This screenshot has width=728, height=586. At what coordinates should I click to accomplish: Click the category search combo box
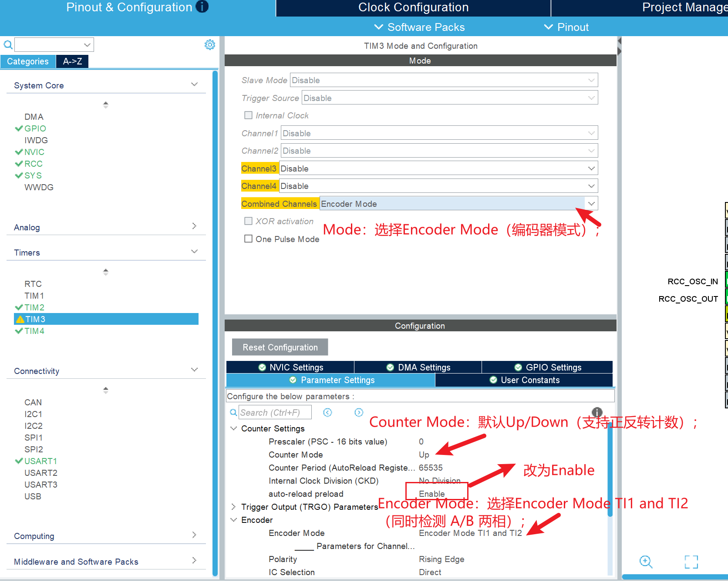tap(54, 44)
